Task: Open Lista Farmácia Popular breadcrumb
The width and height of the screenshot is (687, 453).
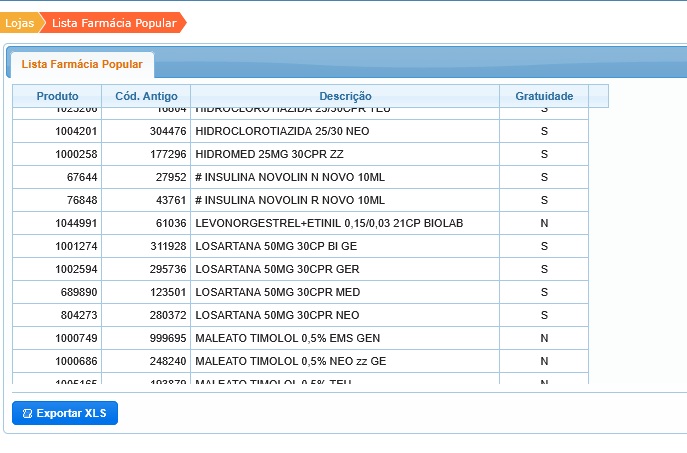Action: point(113,22)
